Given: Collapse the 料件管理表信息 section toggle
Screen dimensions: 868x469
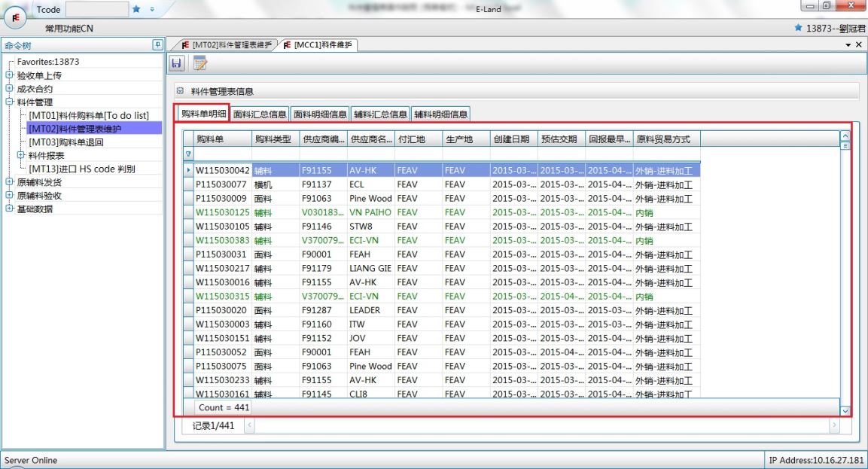Looking at the screenshot, I should point(178,92).
